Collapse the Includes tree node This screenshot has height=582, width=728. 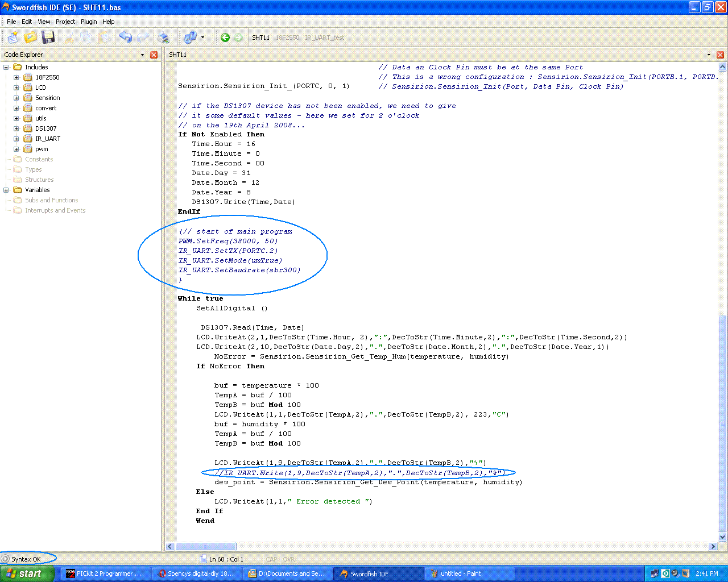(6, 67)
